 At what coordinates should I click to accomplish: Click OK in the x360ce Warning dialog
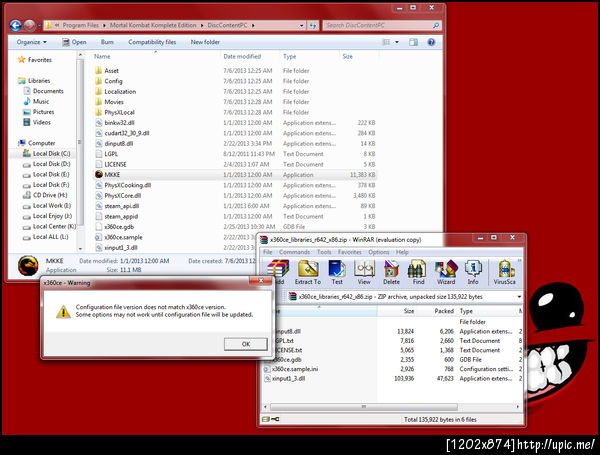(x=246, y=344)
